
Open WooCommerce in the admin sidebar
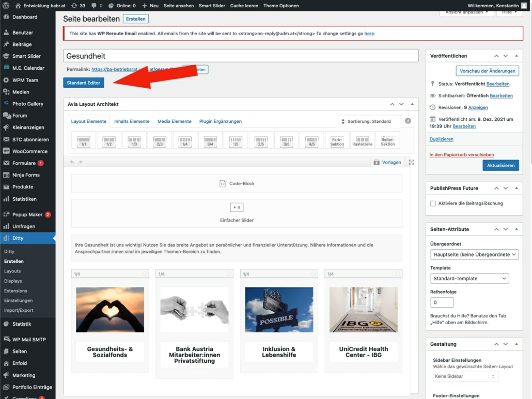[29, 151]
